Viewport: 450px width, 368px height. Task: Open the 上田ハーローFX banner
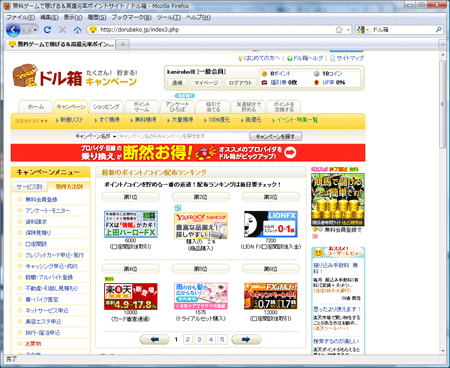(x=131, y=224)
